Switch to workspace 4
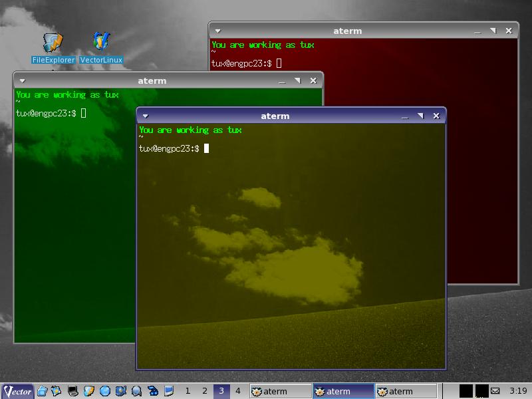 [238, 391]
